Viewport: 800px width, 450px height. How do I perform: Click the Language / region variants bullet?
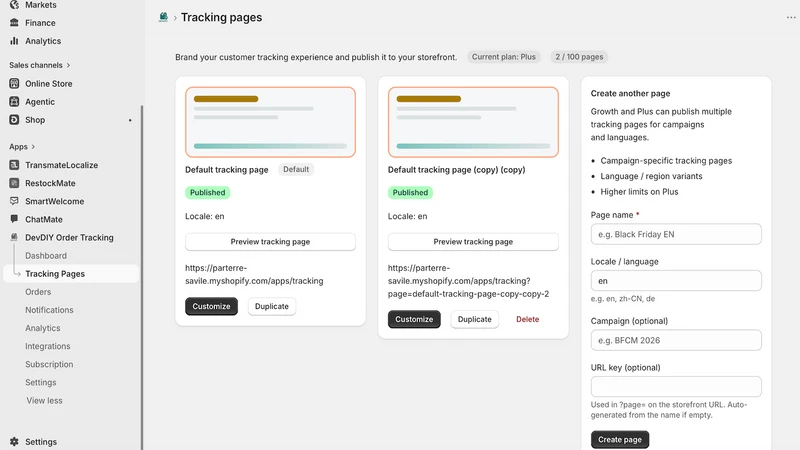[x=651, y=176]
